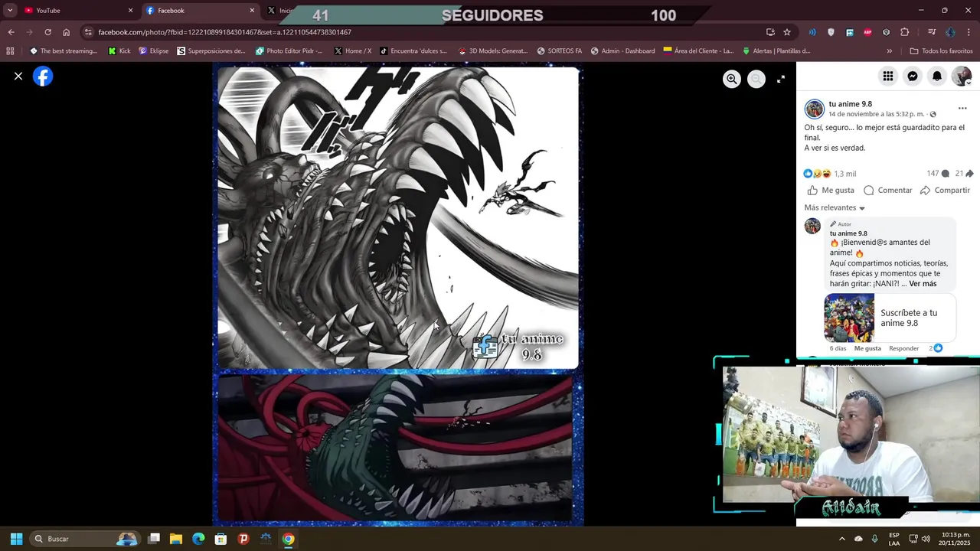Image resolution: width=980 pixels, height=551 pixels.
Task: Close the Facebook tab
Action: [x=252, y=11]
